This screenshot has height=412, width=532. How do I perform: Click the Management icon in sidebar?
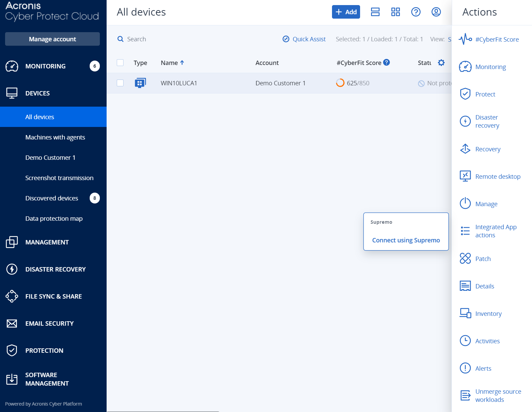coord(12,242)
